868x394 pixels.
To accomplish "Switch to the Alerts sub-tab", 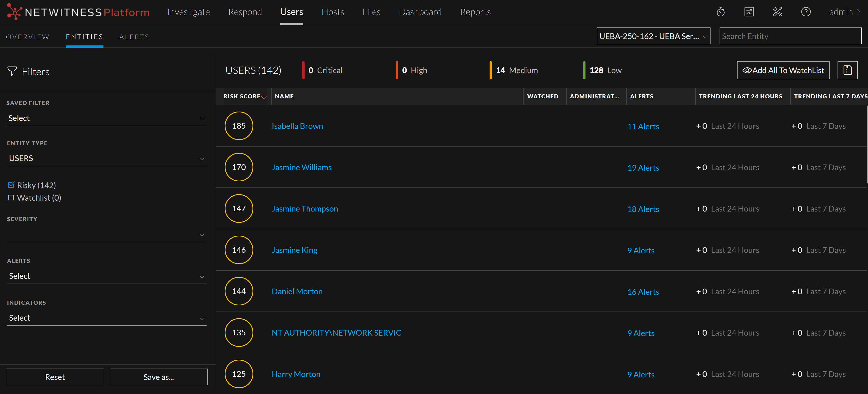I will tap(134, 37).
